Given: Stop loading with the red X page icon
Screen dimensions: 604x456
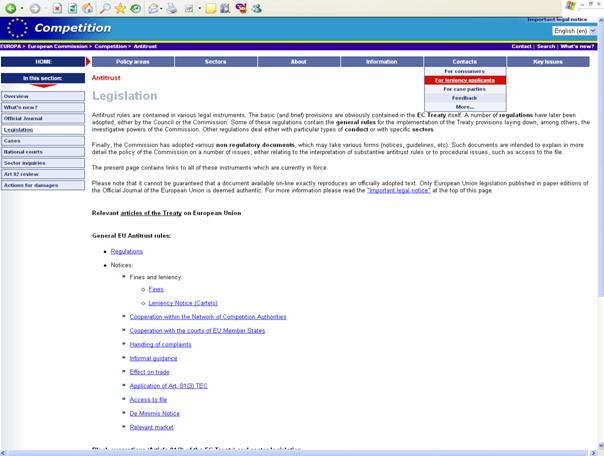Looking at the screenshot, I should 57,8.
